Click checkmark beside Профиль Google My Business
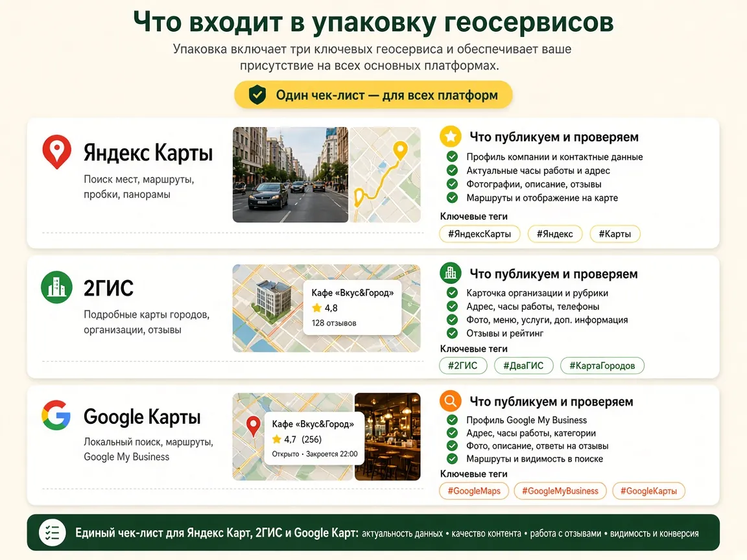Viewport: 747px width, 560px height. click(x=452, y=420)
